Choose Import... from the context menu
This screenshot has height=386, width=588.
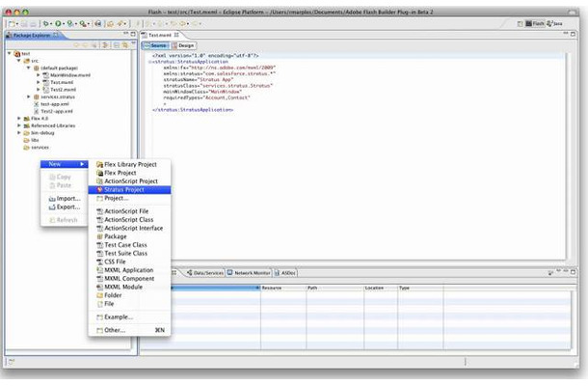tap(65, 199)
